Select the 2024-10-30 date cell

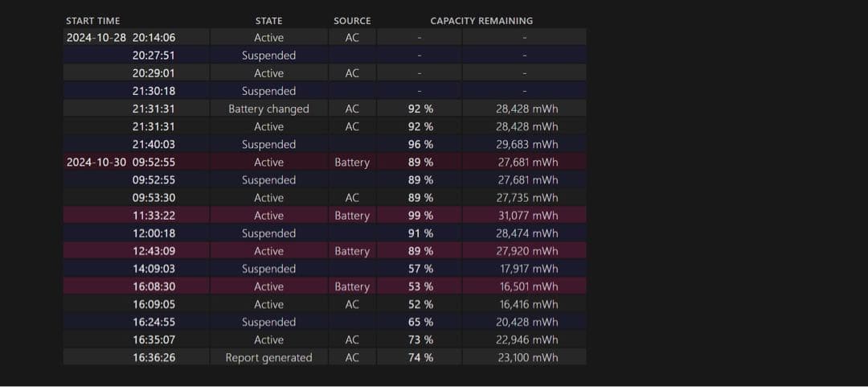pos(96,163)
